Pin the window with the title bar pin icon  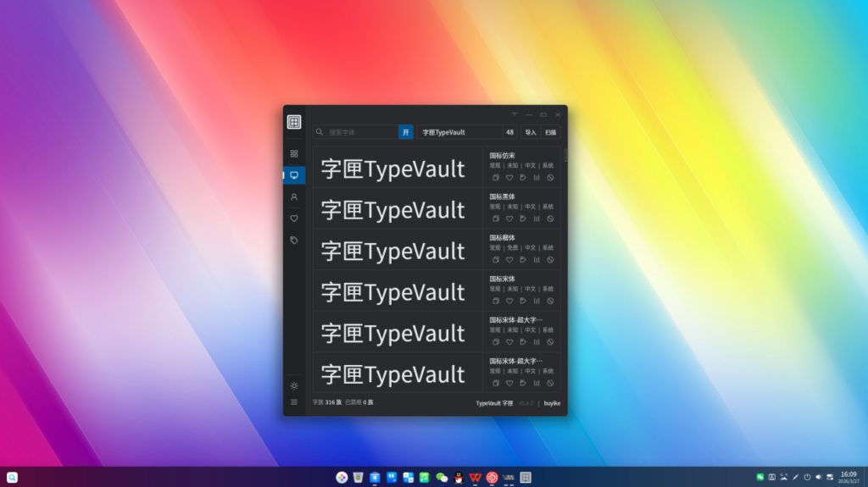point(515,114)
